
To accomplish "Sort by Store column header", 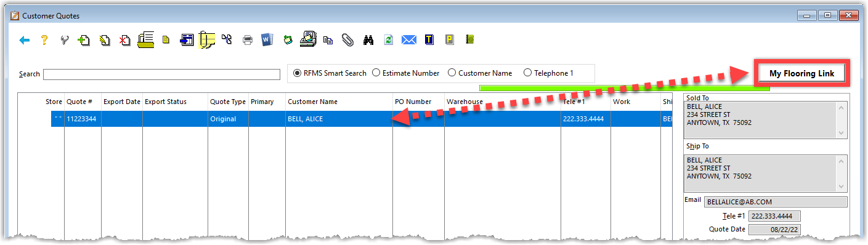I will pyautogui.click(x=54, y=102).
